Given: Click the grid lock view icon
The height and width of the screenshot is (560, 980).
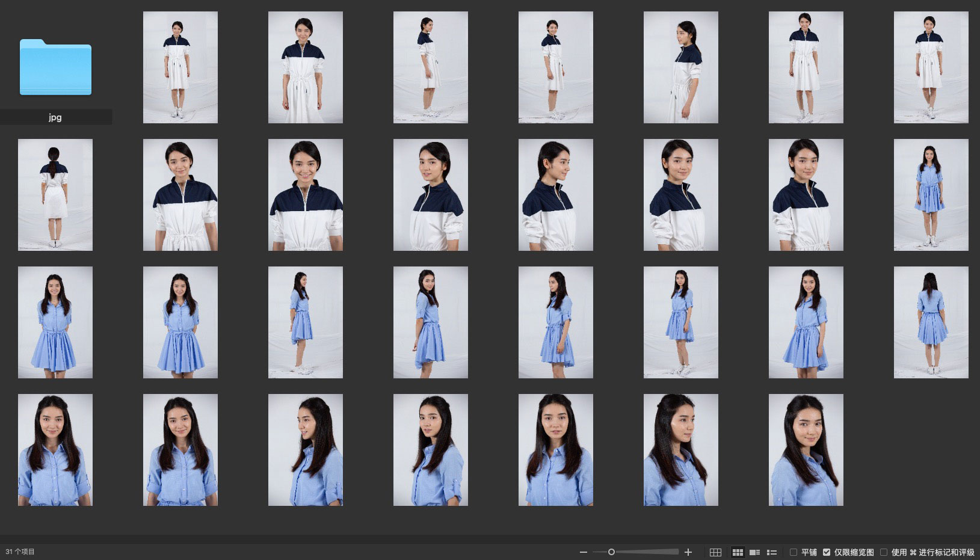Looking at the screenshot, I should [x=715, y=552].
